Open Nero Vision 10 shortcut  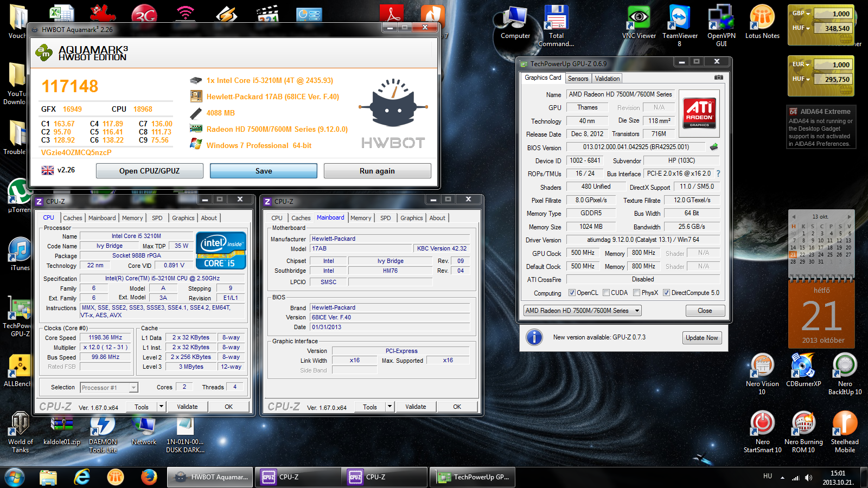pos(762,374)
